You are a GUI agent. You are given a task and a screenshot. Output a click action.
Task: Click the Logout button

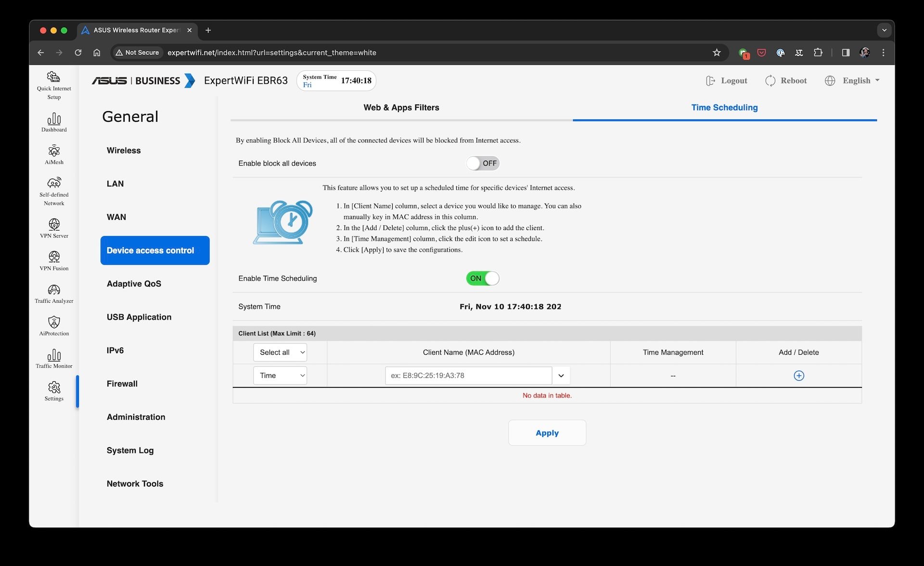coord(726,80)
